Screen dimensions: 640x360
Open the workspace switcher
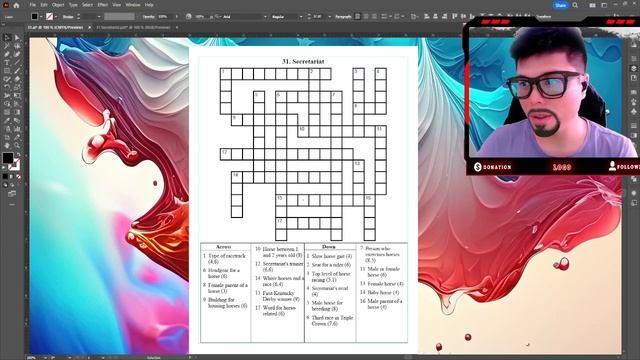pyautogui.click(x=604, y=5)
